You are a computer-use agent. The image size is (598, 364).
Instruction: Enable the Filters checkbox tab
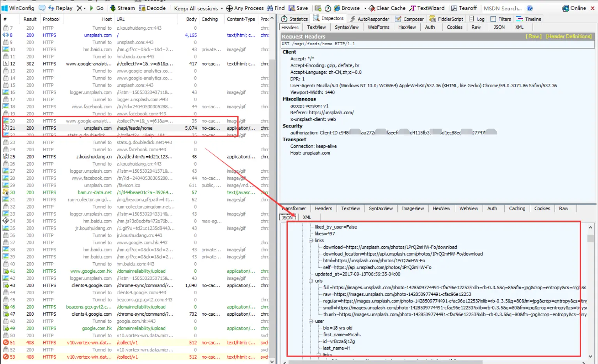501,19
